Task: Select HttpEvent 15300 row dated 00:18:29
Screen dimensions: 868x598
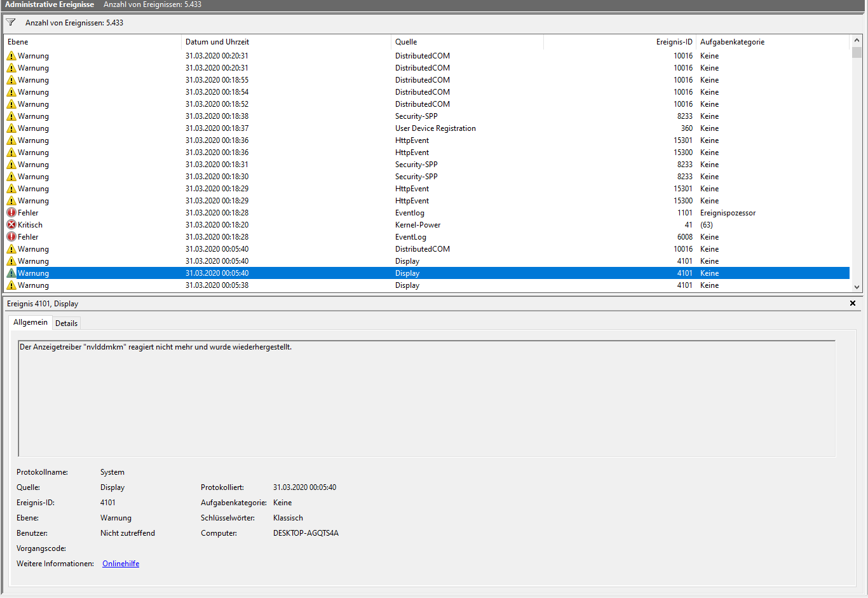Action: (x=427, y=201)
